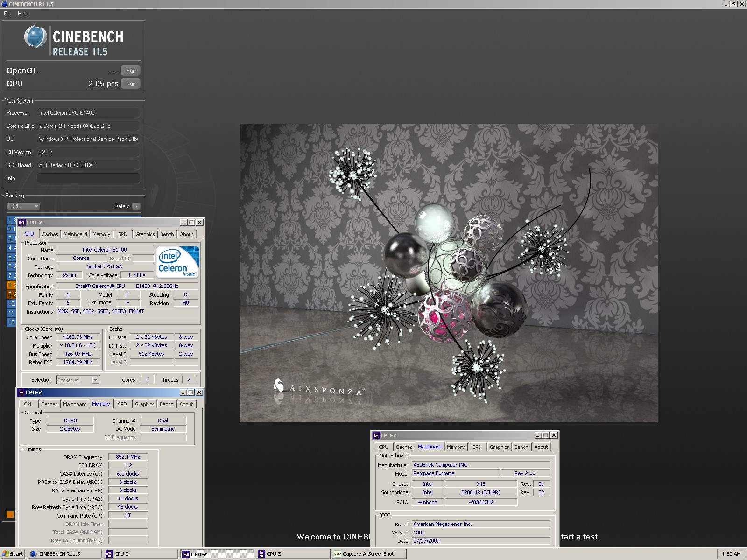
Task: Click the CPU-Z icon in top CPU-Z window title
Action: (22, 223)
